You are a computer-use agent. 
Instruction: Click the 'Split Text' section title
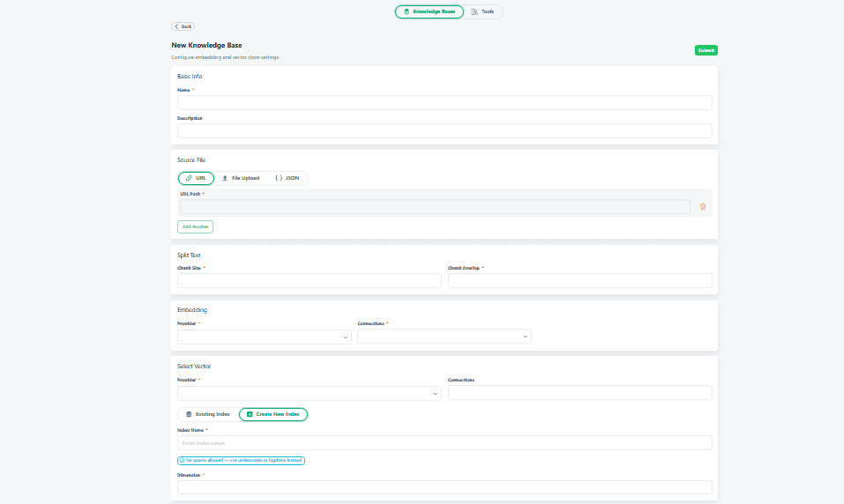pos(189,256)
